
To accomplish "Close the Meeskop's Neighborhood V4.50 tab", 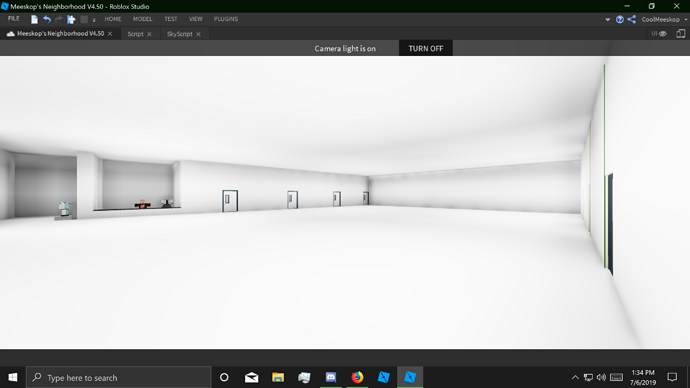I will 110,34.
